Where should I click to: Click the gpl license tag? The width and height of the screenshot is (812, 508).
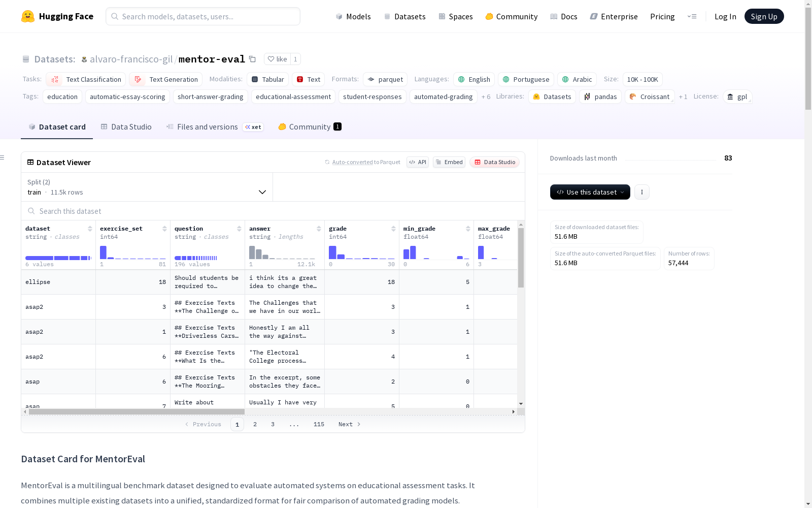pos(737,97)
